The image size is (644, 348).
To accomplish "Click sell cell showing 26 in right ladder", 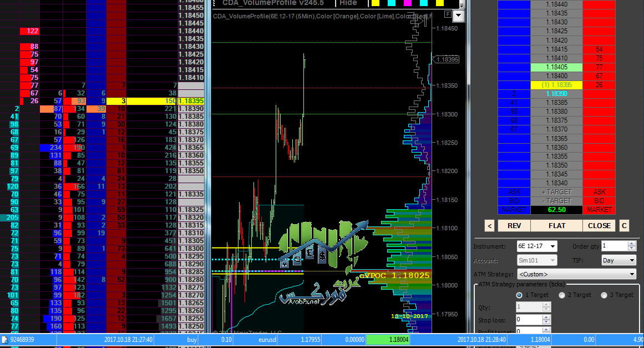I will (599, 85).
